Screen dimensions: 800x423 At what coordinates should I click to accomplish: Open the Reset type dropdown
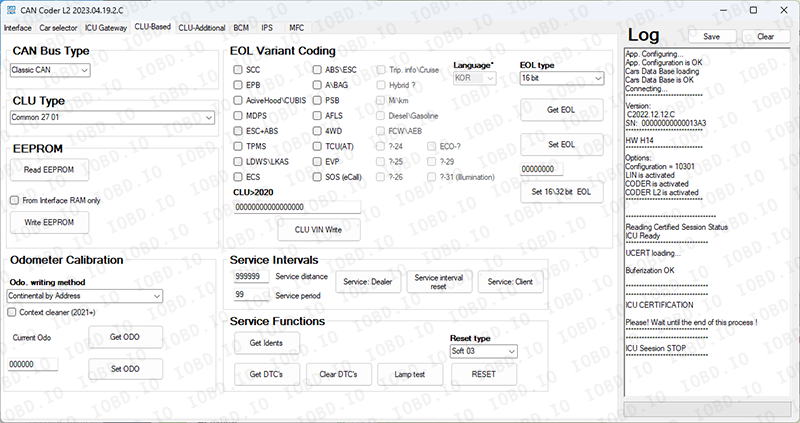[484, 351]
